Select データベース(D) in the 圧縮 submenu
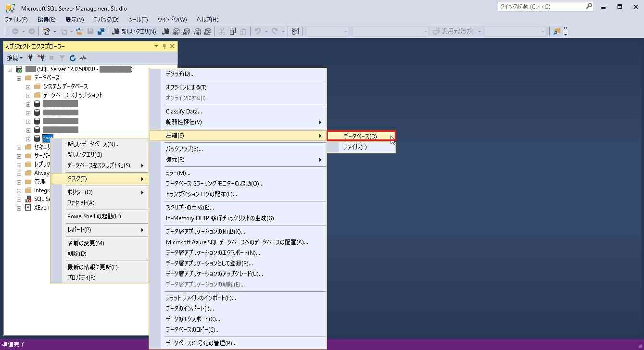This screenshot has width=644, height=350. click(x=361, y=136)
